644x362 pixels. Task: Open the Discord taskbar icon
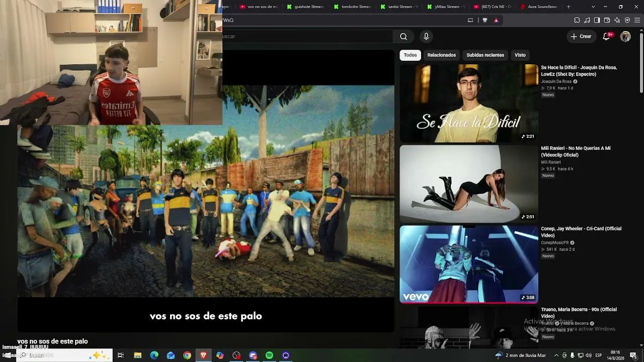pyautogui.click(x=253, y=355)
